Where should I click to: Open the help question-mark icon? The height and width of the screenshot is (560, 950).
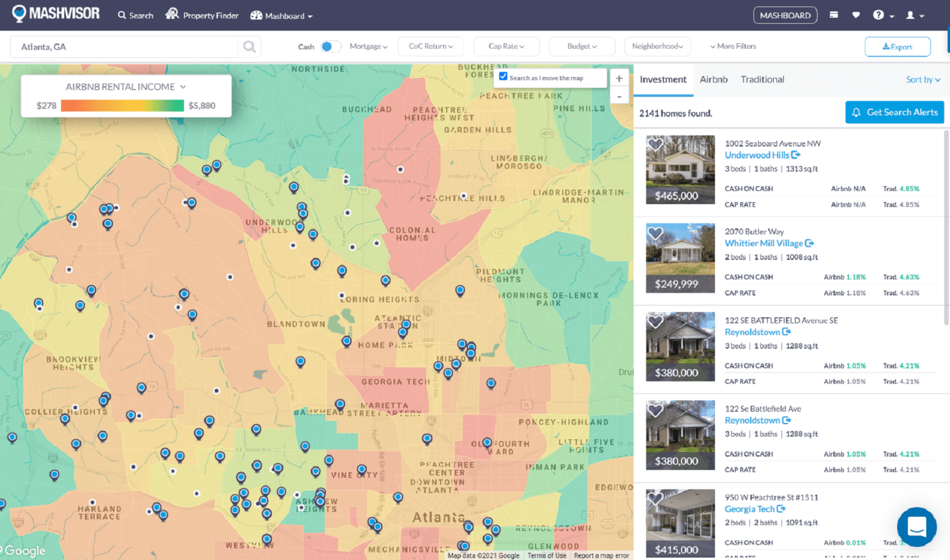click(x=878, y=14)
